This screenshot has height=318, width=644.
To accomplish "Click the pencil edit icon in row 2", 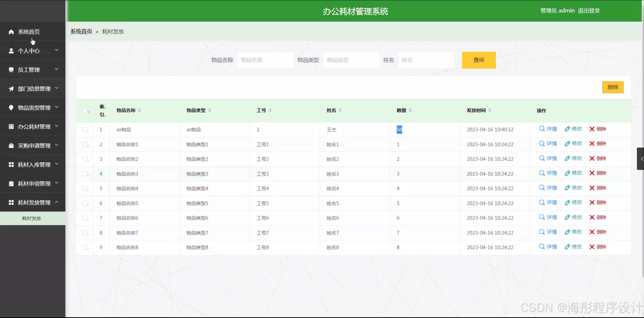I will coord(567,144).
